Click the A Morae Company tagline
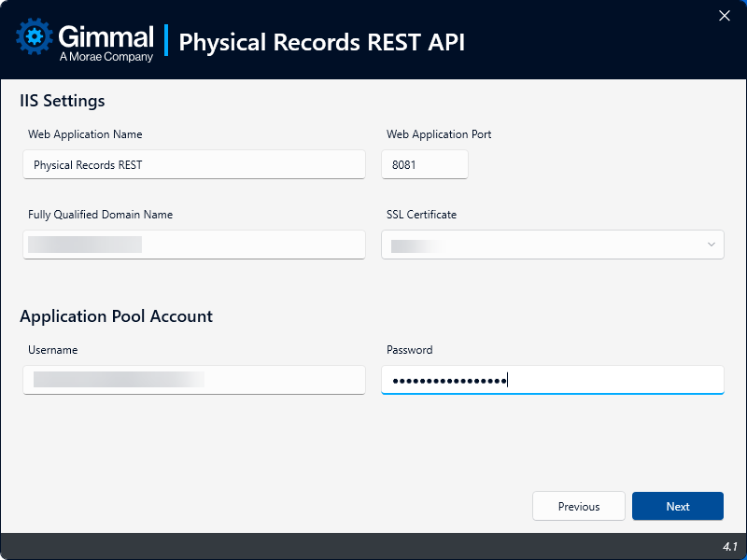The image size is (747, 560). [106, 57]
